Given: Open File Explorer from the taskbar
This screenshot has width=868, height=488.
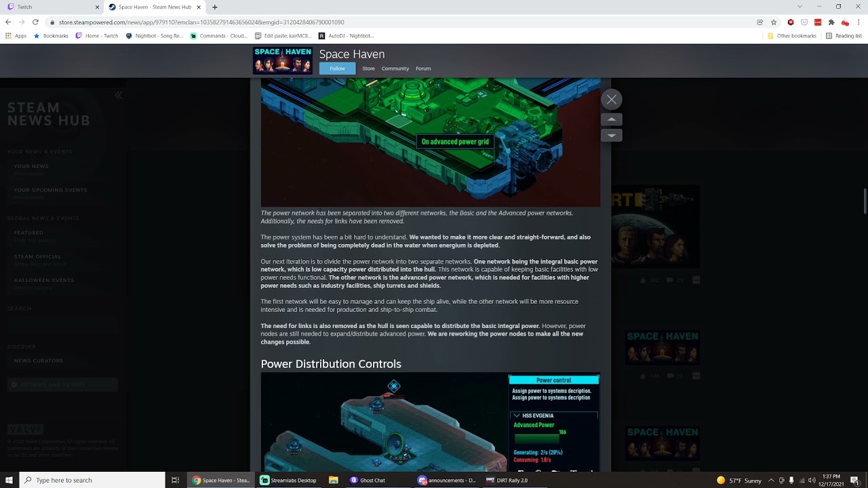Looking at the screenshot, I should pos(334,480).
